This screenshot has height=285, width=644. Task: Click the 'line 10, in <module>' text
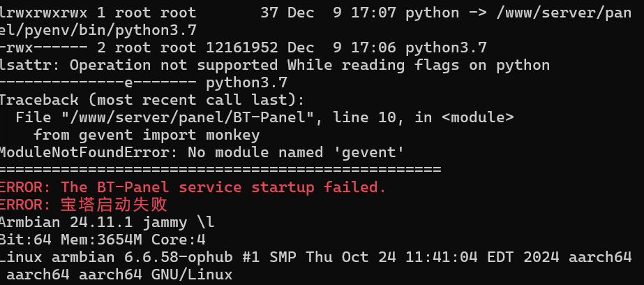tap(424, 118)
